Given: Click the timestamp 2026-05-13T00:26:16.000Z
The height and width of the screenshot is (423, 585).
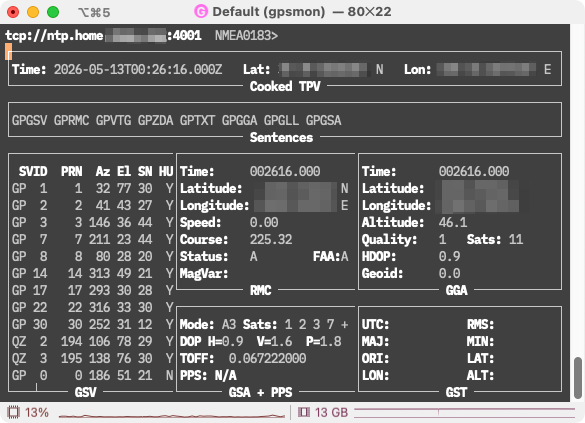Looking at the screenshot, I should coord(138,69).
